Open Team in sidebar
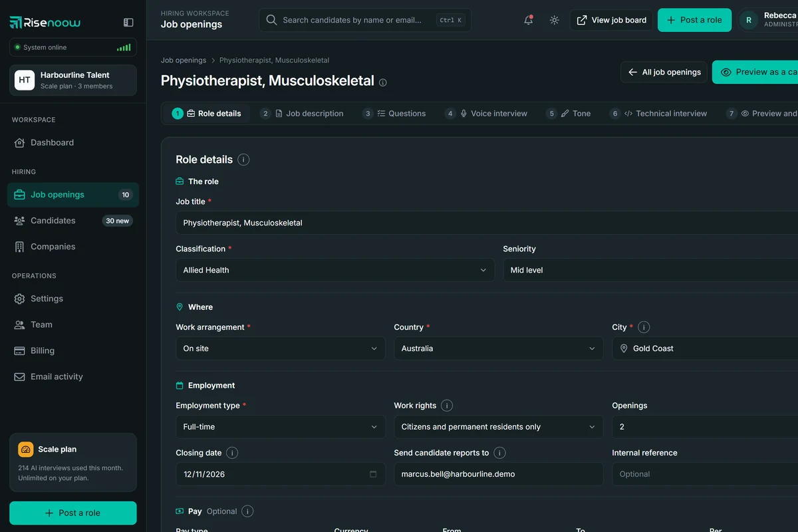This screenshot has width=798, height=532. point(73,325)
